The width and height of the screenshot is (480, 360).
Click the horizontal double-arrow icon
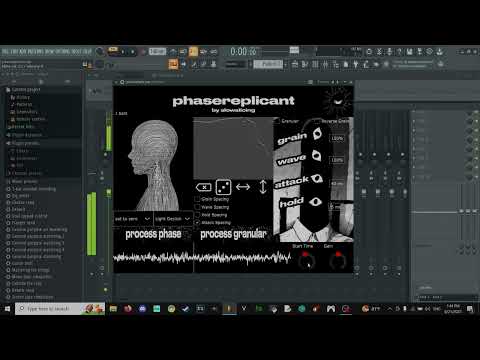point(243,187)
